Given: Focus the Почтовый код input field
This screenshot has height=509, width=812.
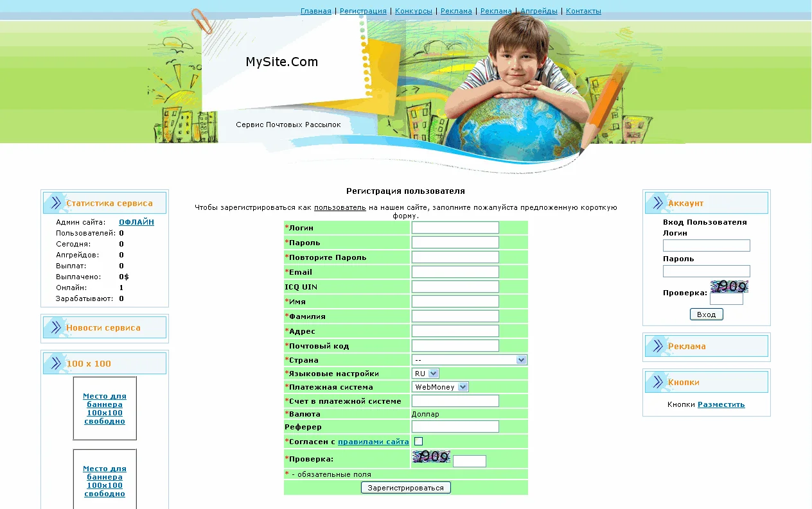Looking at the screenshot, I should pos(455,345).
